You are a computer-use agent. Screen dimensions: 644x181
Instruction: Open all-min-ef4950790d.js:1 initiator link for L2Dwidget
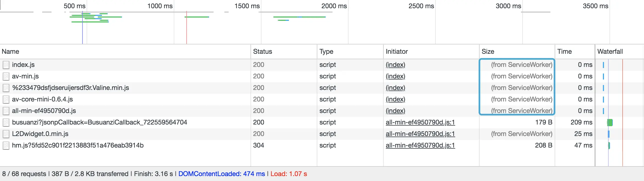420,134
